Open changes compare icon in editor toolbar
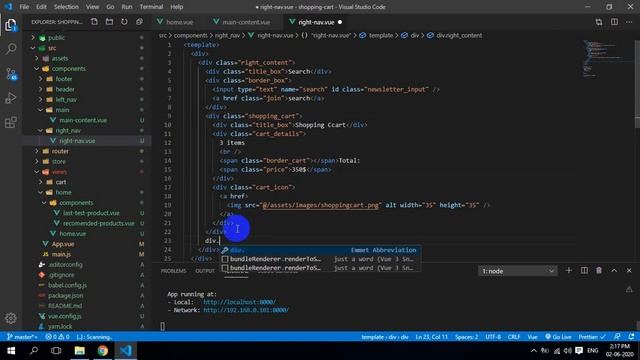Viewport: 640px width, 360px height. (x=599, y=22)
